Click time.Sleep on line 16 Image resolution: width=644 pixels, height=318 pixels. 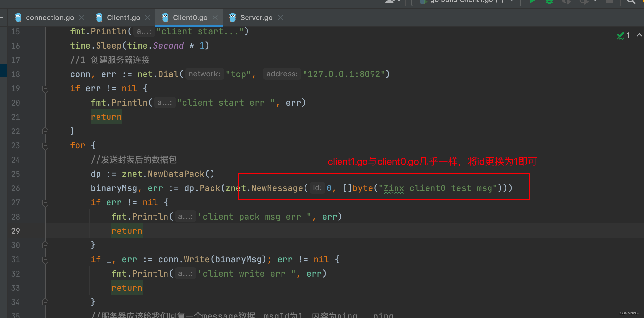point(96,46)
